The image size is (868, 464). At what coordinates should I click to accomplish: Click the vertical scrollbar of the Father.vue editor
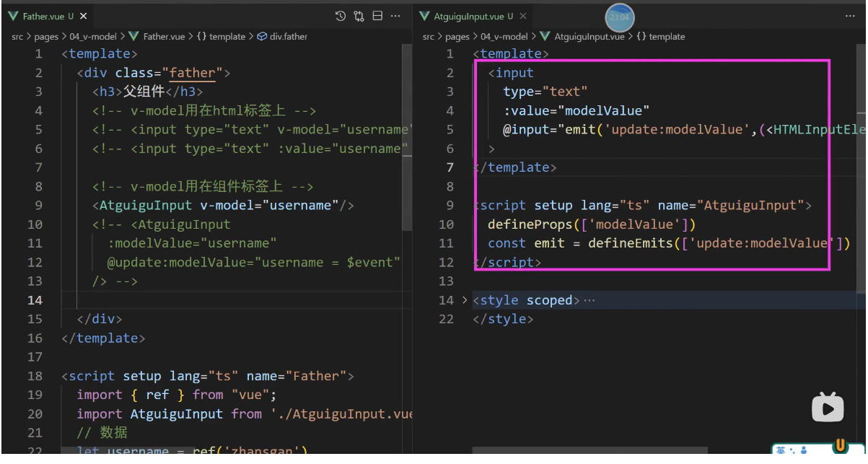coord(408,137)
